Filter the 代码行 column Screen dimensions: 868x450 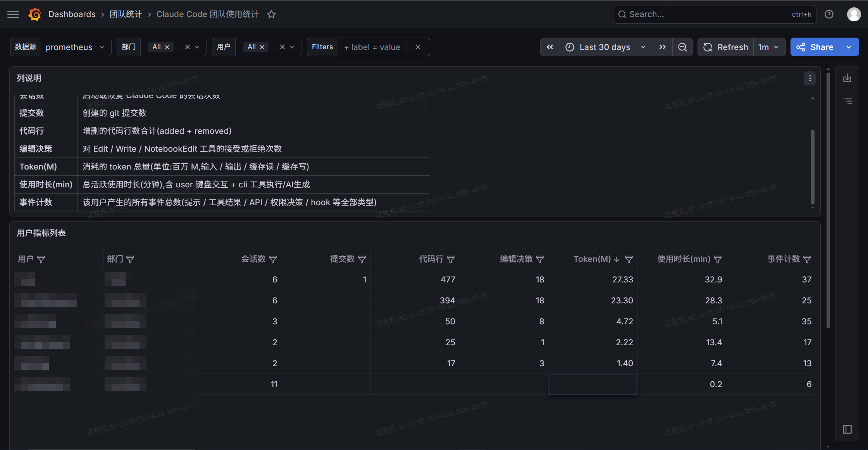coord(451,259)
